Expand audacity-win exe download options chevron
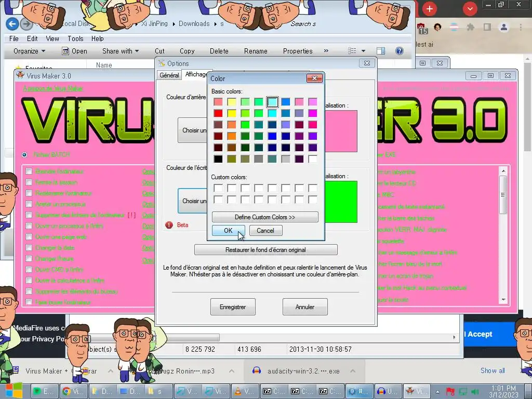Screen dimensions: 532x399 pos(353,371)
